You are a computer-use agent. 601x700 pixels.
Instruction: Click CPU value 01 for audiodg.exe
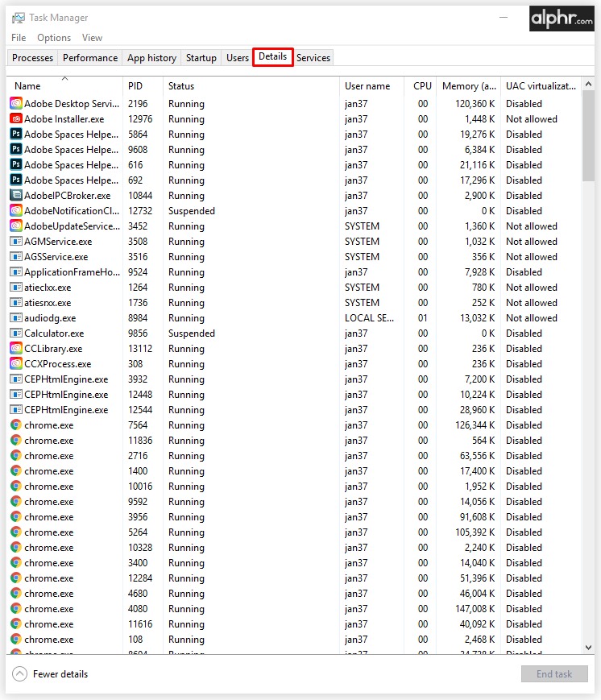coord(423,318)
